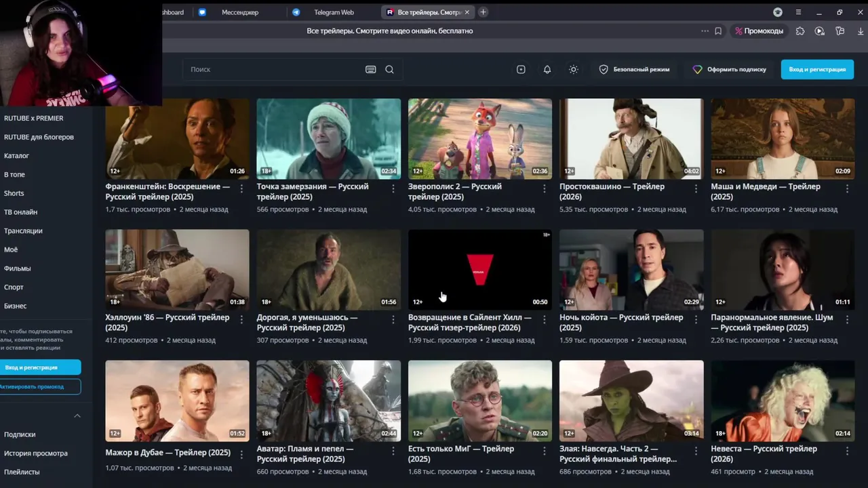Open Плейлисты in sidebar
Image resolution: width=868 pixels, height=488 pixels.
(22, 472)
